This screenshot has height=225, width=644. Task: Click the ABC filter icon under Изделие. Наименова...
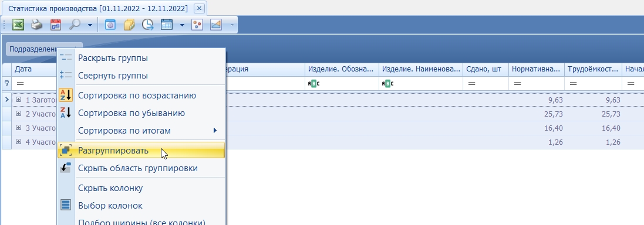pyautogui.click(x=387, y=84)
